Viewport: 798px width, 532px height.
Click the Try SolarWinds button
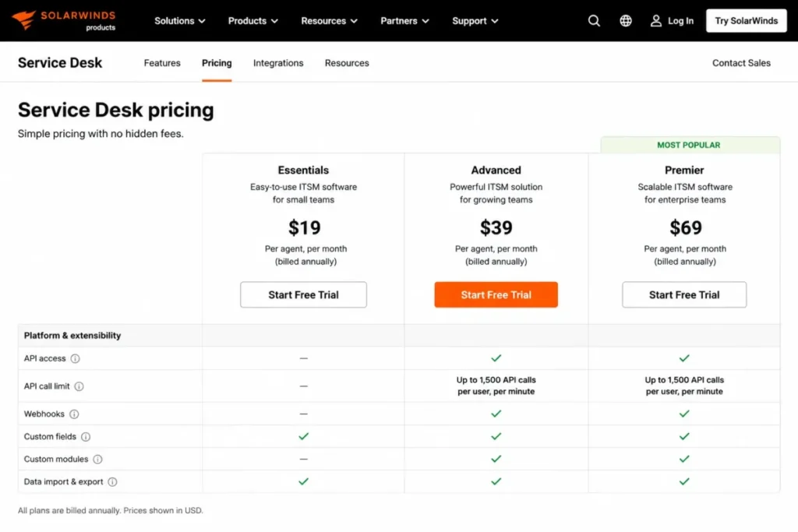(746, 21)
